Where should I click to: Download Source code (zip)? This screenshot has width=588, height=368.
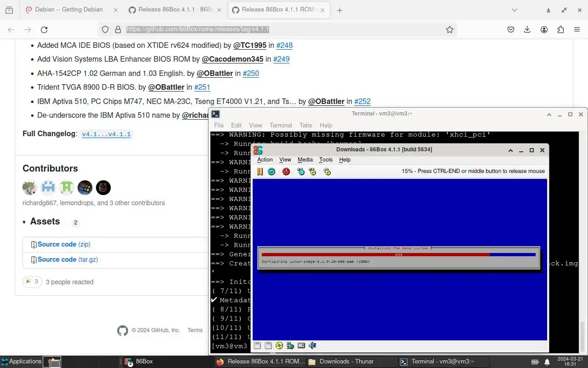click(x=64, y=244)
